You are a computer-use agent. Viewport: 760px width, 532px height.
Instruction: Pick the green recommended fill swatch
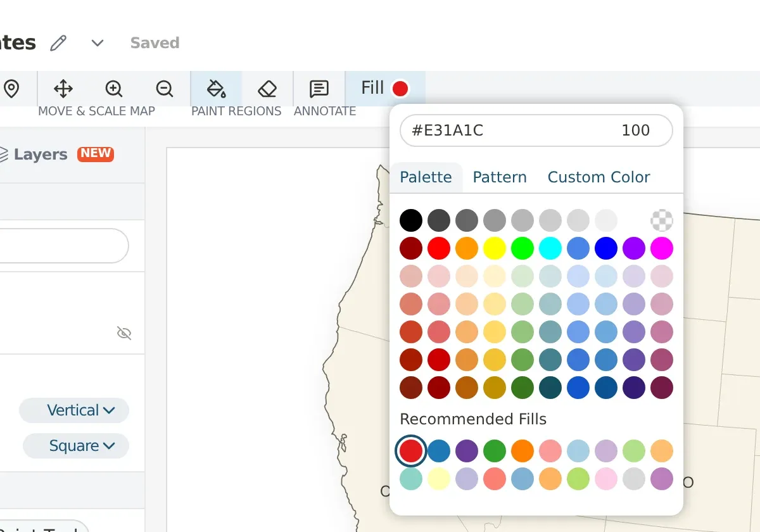point(495,451)
